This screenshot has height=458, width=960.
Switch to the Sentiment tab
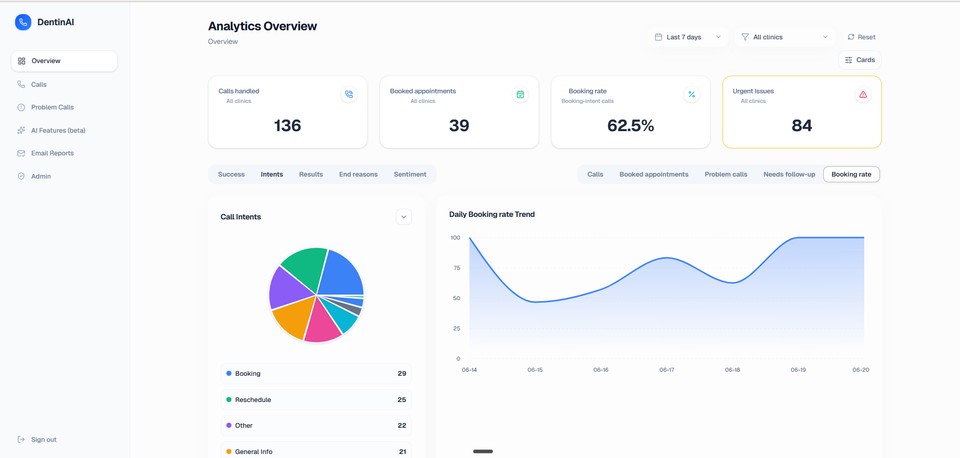click(410, 175)
